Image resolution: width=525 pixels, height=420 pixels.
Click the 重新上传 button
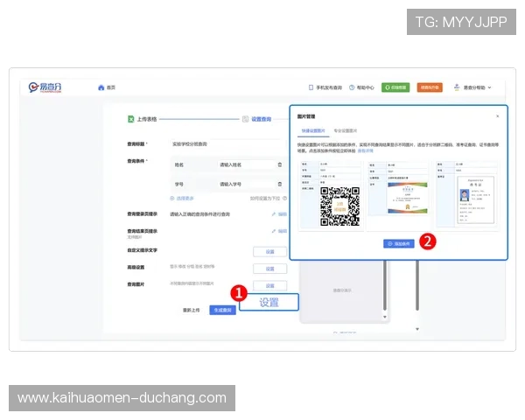click(191, 310)
